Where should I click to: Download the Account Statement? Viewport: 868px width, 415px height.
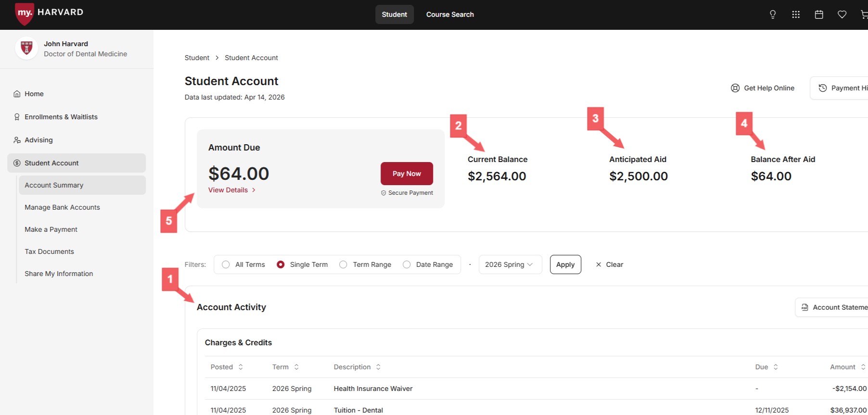point(832,307)
